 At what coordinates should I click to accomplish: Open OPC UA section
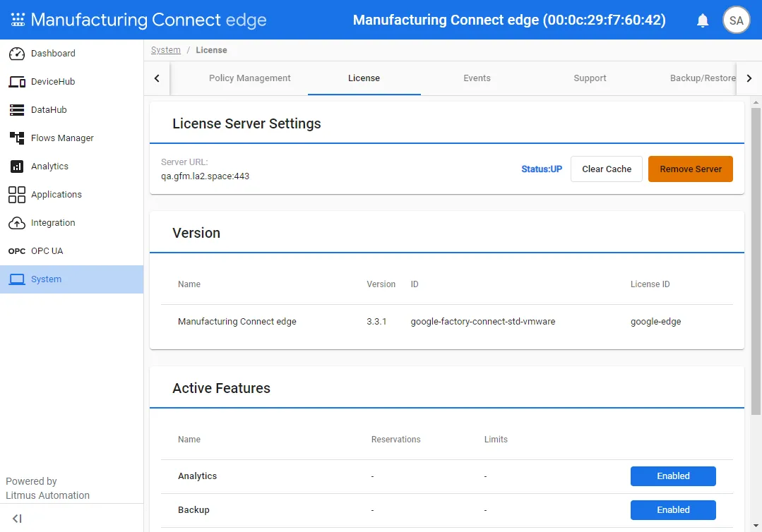(x=72, y=250)
